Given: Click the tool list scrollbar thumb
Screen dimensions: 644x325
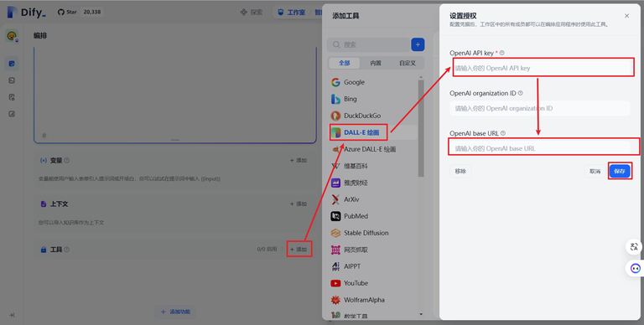Looking at the screenshot, I should tap(421, 128).
